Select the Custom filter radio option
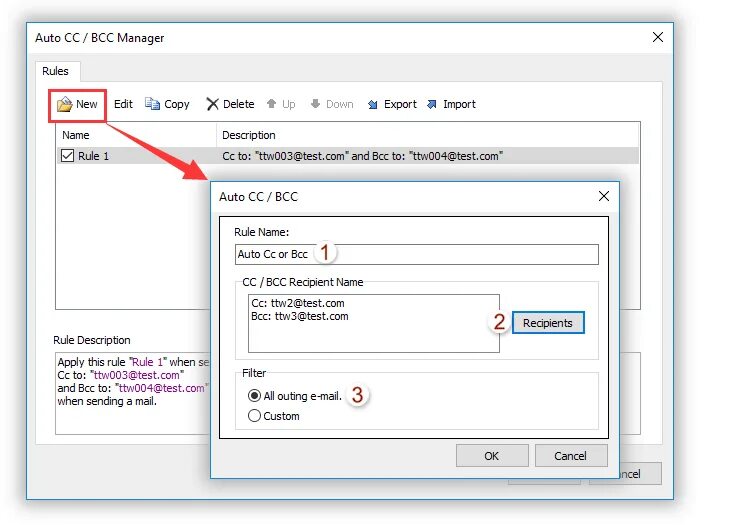The height and width of the screenshot is (525, 731). pyautogui.click(x=254, y=415)
